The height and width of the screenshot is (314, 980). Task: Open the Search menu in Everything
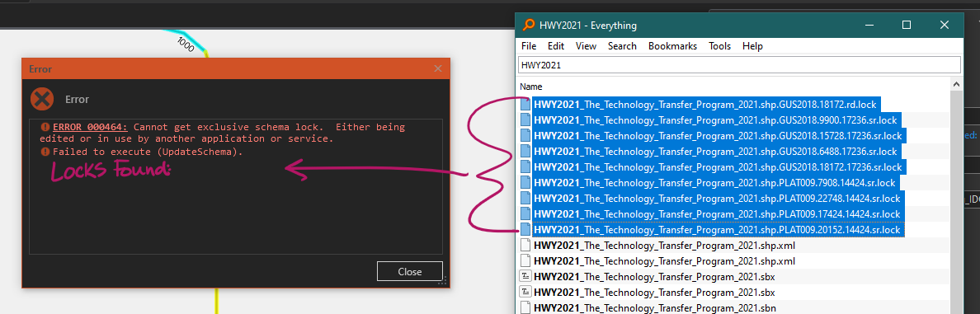coord(622,46)
